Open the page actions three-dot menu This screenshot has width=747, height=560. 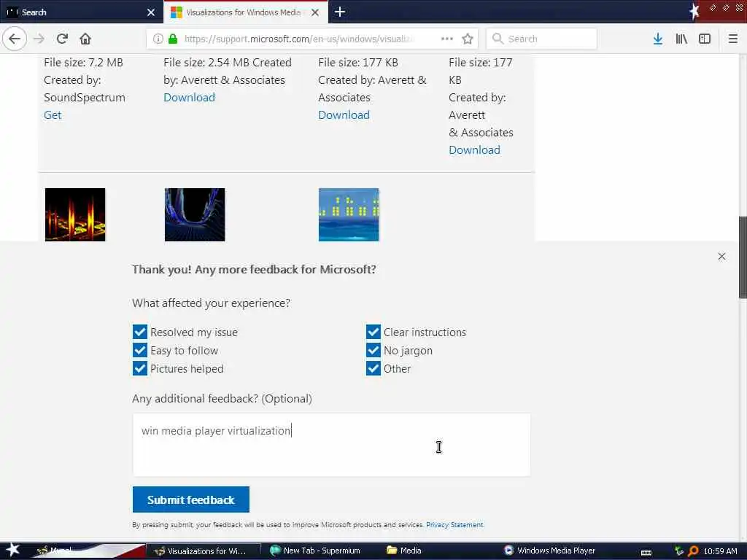click(x=447, y=39)
